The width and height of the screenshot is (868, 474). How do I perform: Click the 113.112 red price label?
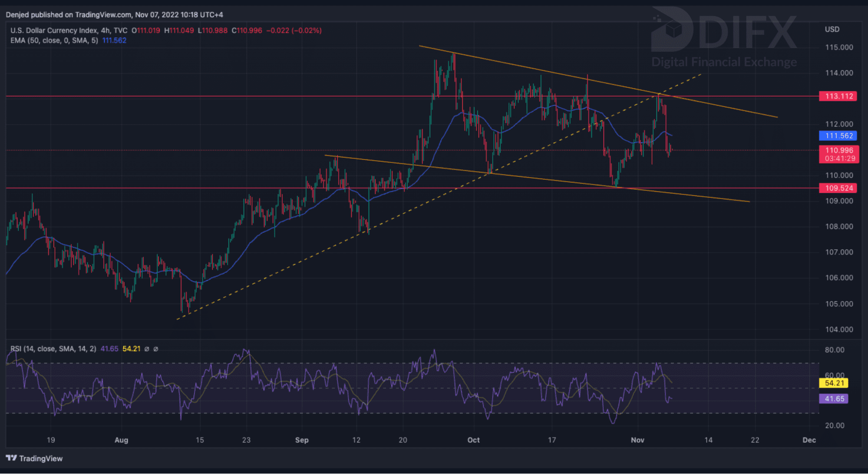(x=838, y=96)
